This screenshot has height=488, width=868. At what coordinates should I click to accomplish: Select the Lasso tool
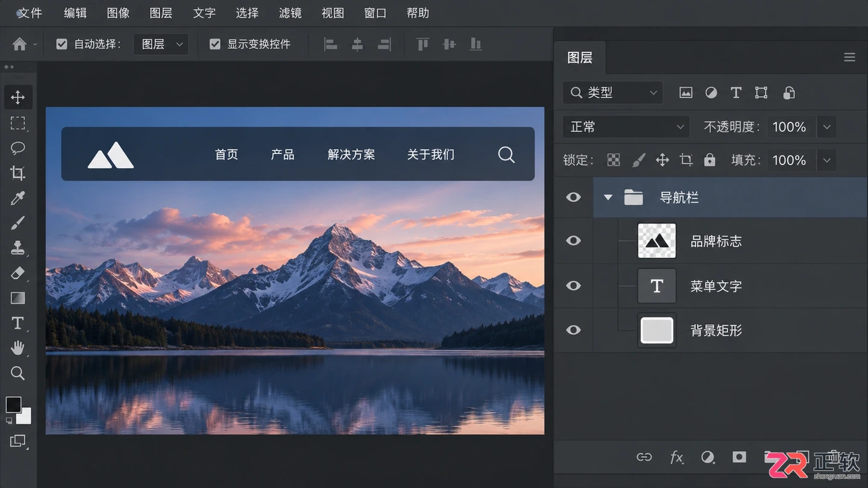coord(17,148)
